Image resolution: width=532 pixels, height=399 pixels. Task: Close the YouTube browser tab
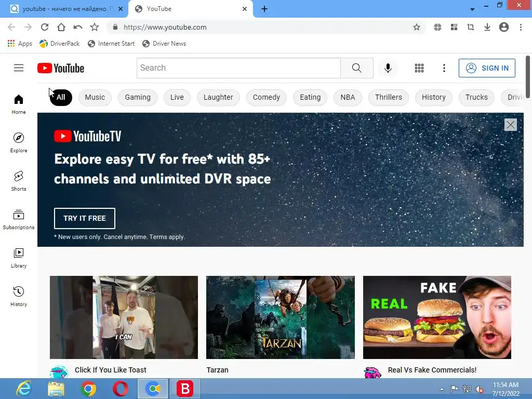pyautogui.click(x=245, y=9)
